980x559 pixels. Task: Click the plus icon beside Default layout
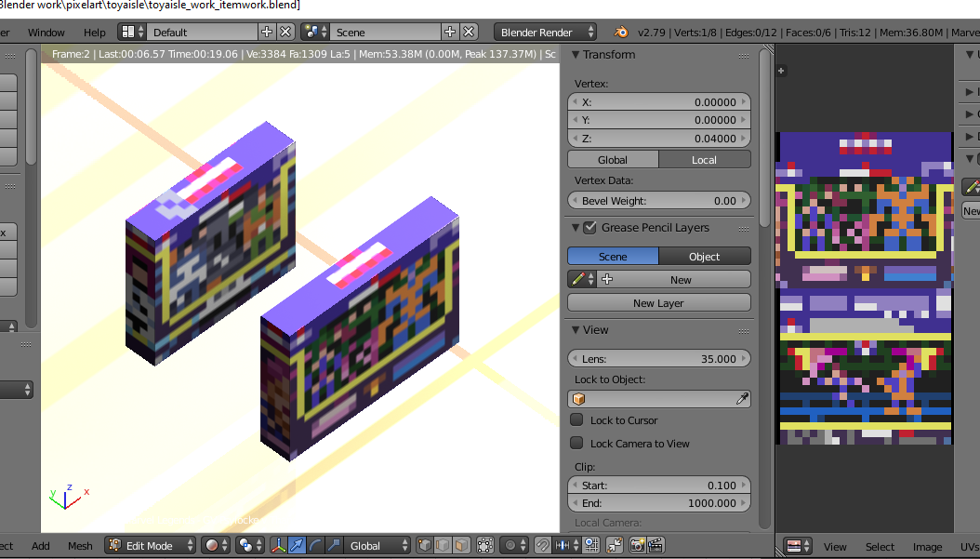(267, 32)
